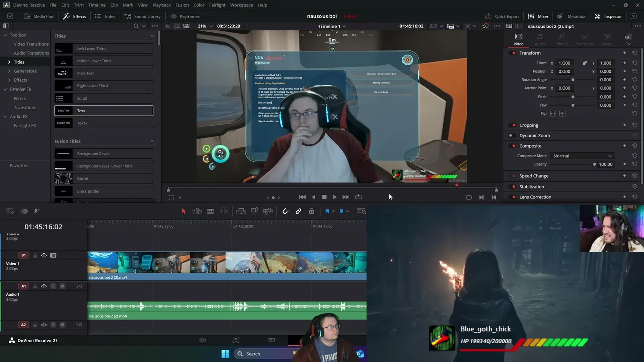Collapse the Fusion Titles list
This screenshot has width=644, height=362.
(152, 141)
